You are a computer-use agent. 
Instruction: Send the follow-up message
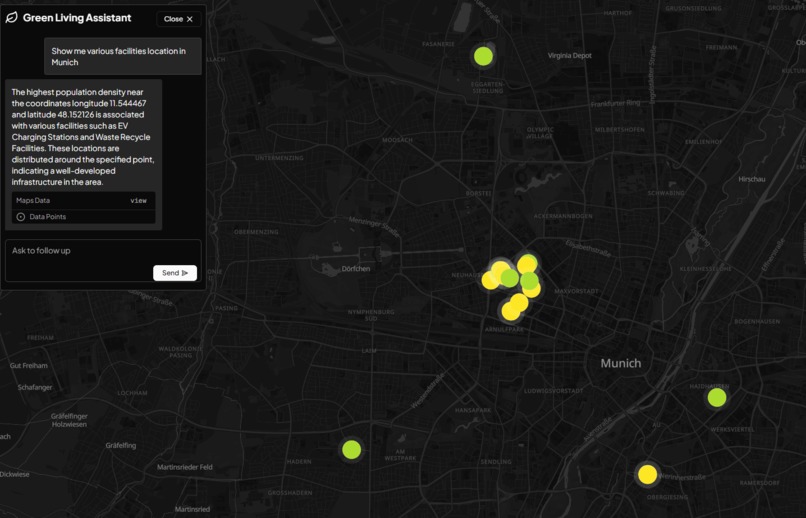[x=175, y=273]
